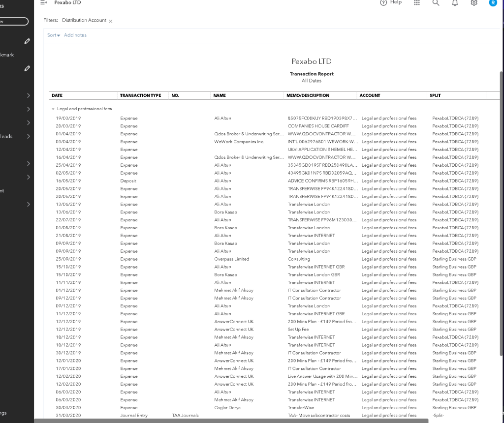Collapse the sidebar navigation menu icon
Viewport: 504px width, 423px height.
tap(43, 2)
